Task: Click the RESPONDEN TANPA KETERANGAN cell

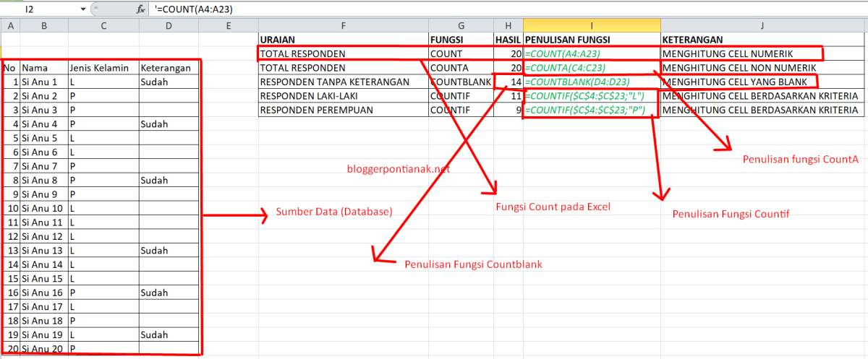Action: click(x=343, y=82)
